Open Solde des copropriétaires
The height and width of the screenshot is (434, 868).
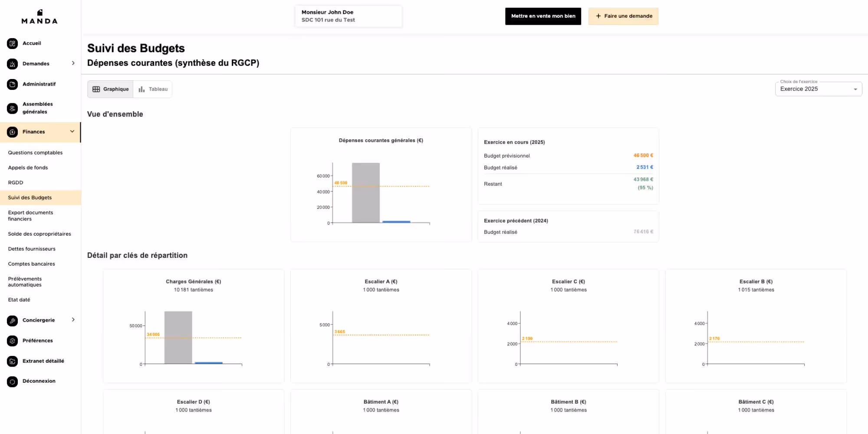(x=39, y=234)
